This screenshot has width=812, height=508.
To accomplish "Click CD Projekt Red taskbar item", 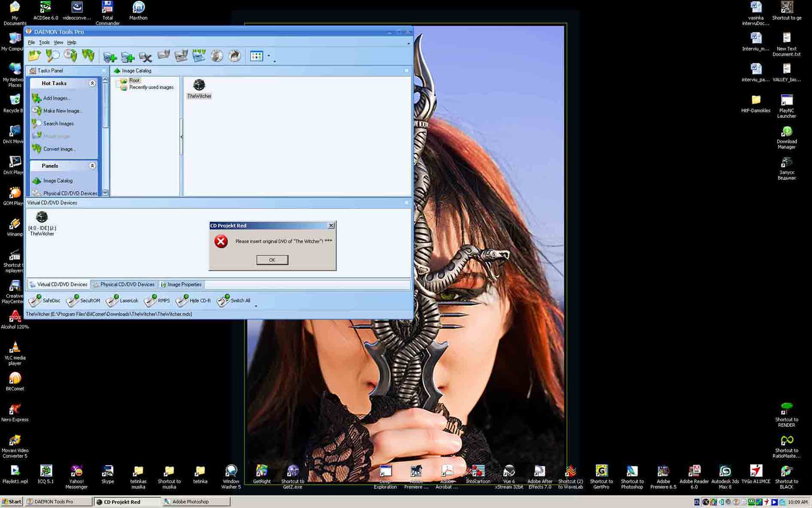I will tap(127, 502).
